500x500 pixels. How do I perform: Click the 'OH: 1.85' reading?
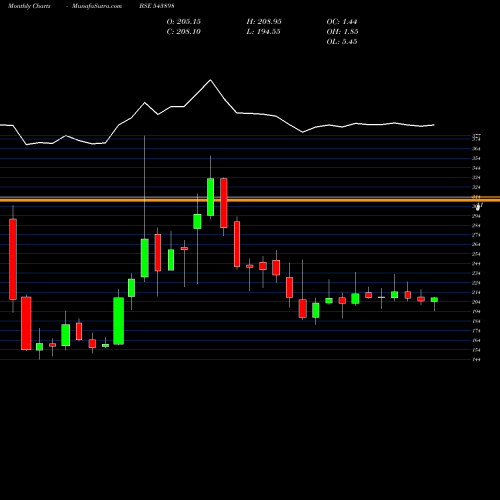pos(343,32)
